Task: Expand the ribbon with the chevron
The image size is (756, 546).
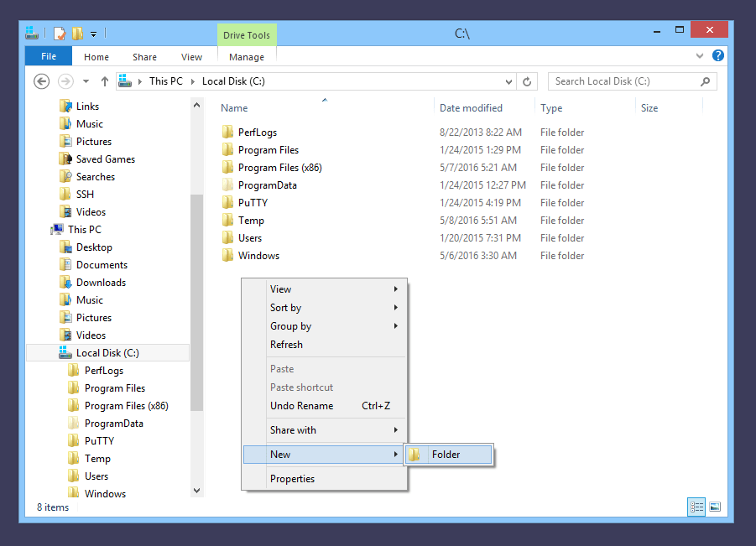Action: click(700, 56)
